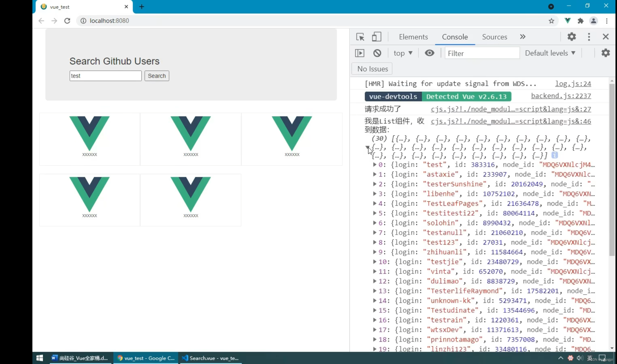Reload the localhost page
The width and height of the screenshot is (617, 364).
coord(67,21)
